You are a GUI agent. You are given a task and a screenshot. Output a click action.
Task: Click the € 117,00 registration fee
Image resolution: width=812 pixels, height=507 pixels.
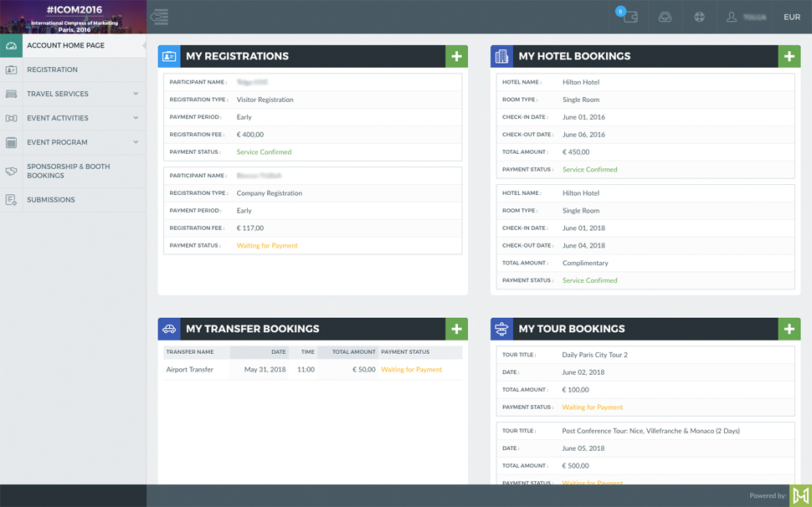click(250, 228)
